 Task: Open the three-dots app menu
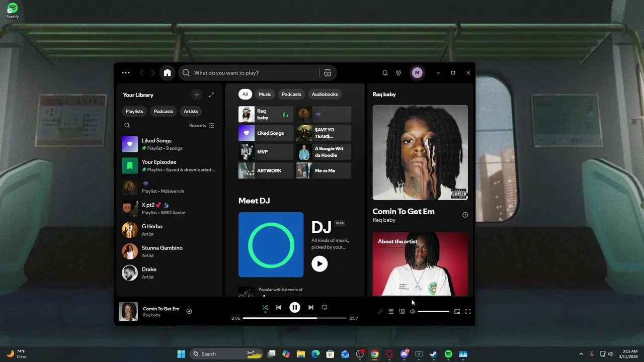(126, 73)
